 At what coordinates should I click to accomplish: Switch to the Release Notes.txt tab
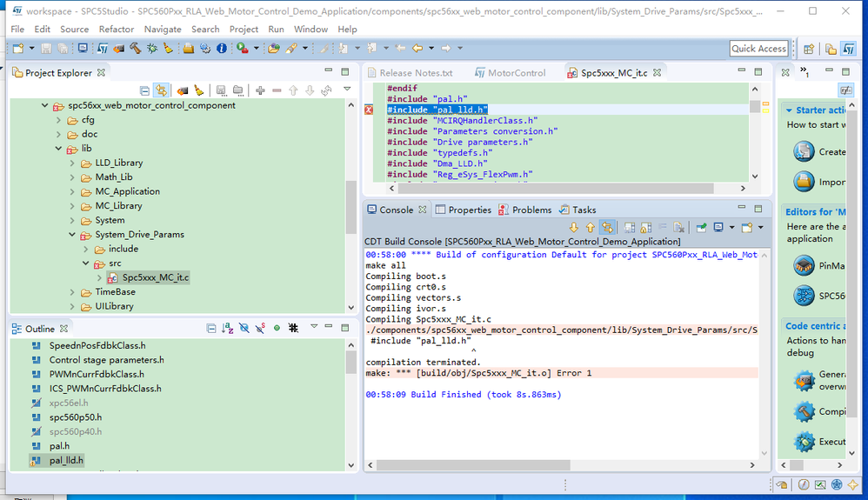click(410, 72)
